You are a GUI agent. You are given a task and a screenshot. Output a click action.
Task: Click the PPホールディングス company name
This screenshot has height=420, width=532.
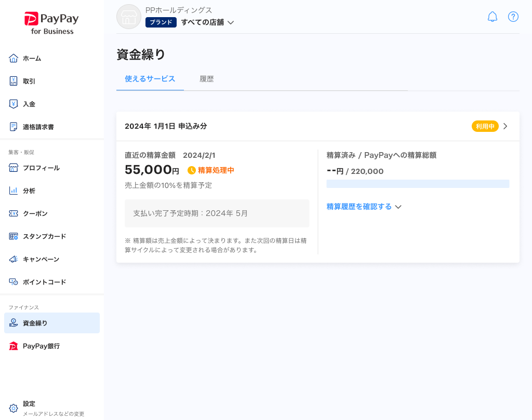coord(179,10)
